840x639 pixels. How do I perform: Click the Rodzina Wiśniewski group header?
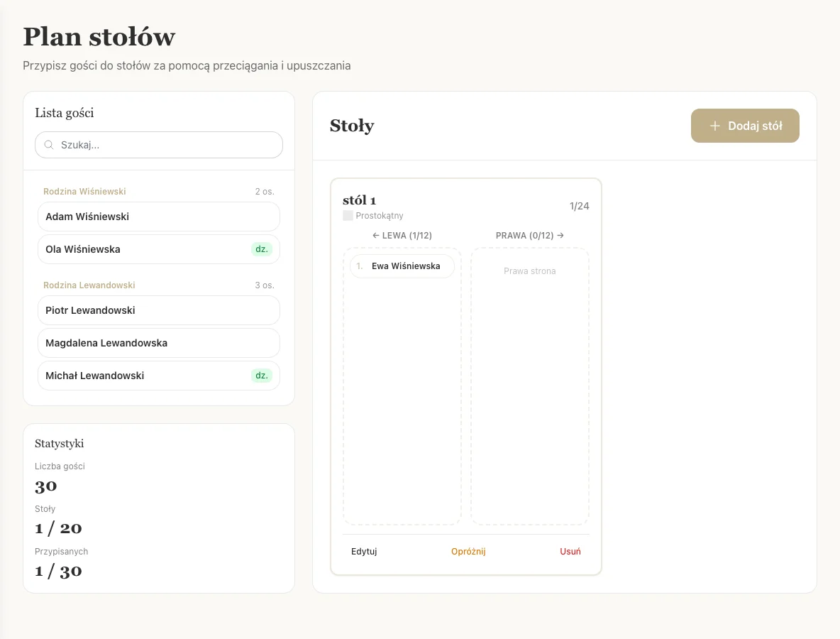84,192
